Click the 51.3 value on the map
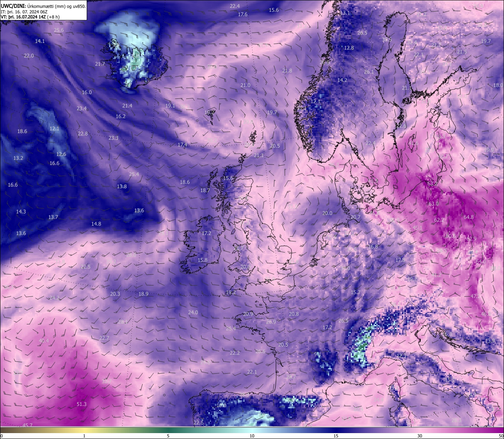Screen dimensions: 504x439 tap(82, 404)
